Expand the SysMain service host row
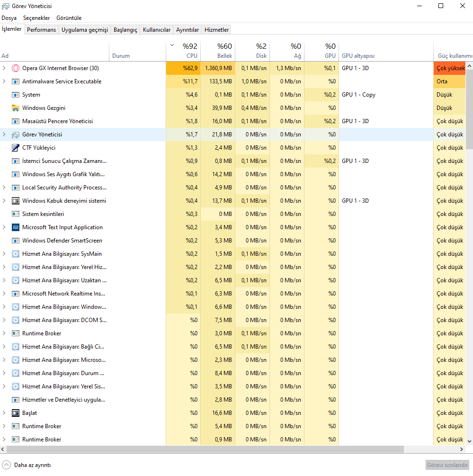 [4, 254]
